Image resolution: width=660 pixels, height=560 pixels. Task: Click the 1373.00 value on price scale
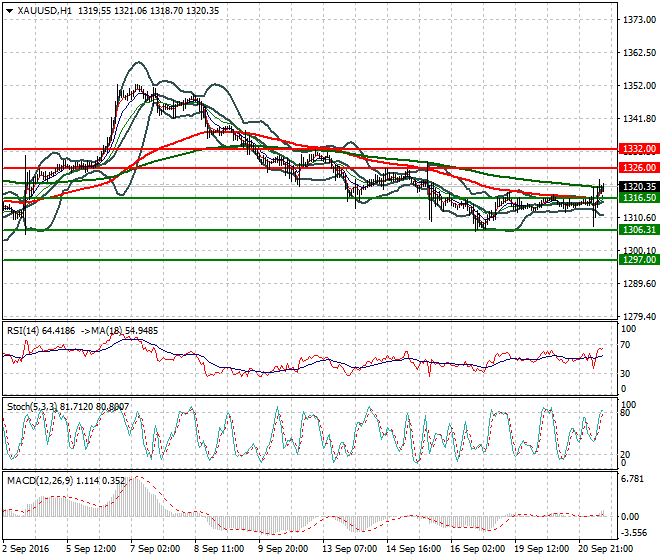pos(638,20)
